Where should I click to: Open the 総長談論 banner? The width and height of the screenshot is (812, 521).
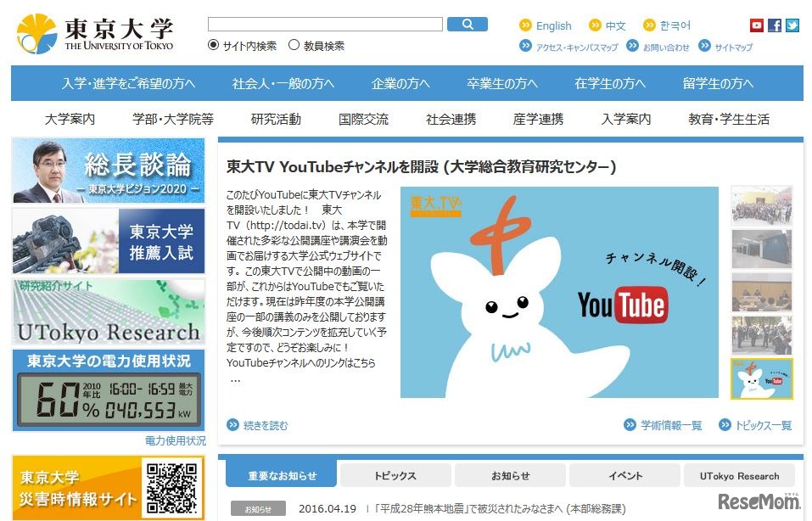(x=109, y=170)
